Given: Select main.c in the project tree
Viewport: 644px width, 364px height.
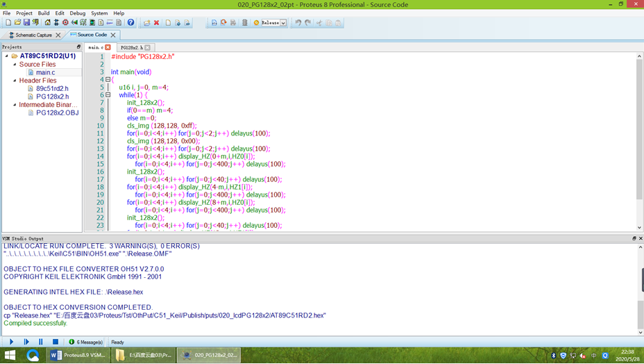Looking at the screenshot, I should click(x=45, y=72).
